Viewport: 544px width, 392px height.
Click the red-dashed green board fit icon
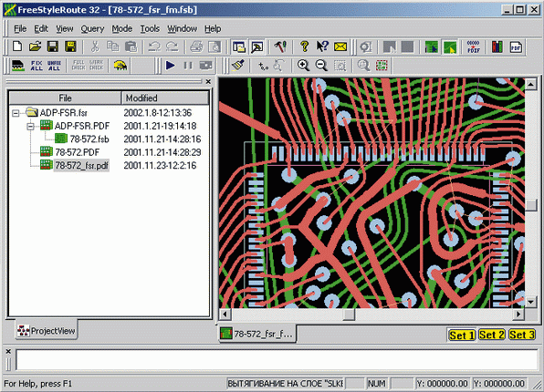click(x=382, y=66)
